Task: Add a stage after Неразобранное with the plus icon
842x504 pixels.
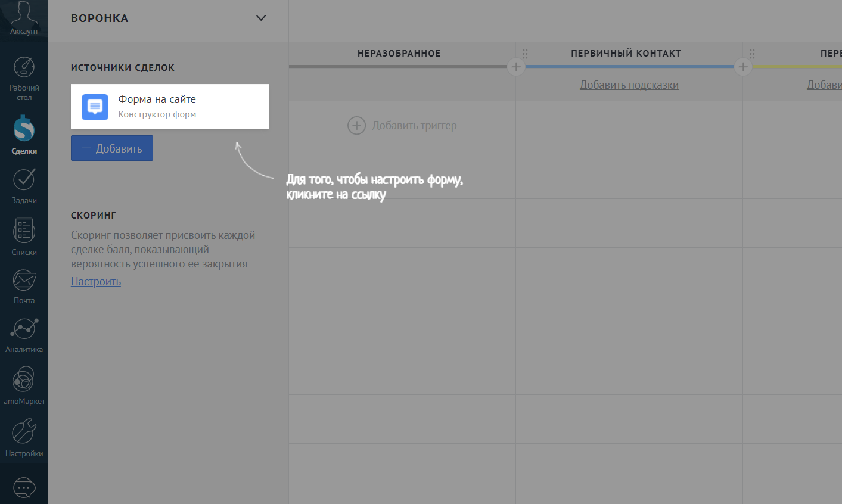Action: click(x=516, y=67)
